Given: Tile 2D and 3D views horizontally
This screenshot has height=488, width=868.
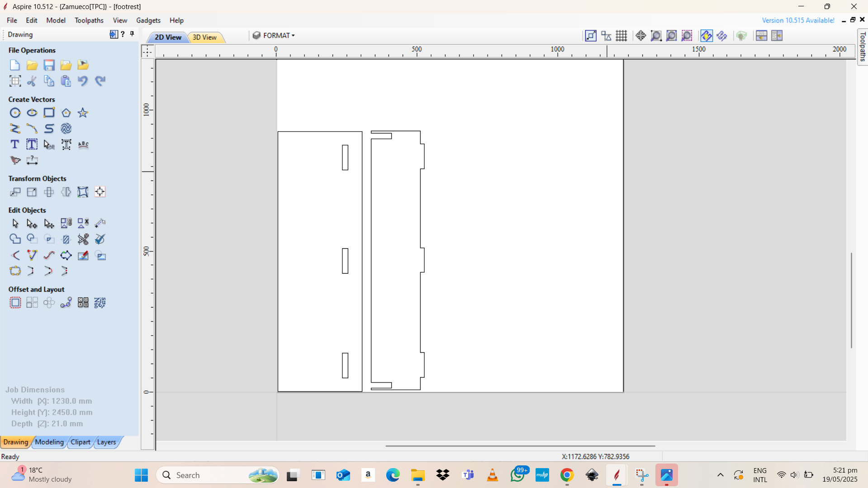Looking at the screenshot, I should pos(761,36).
